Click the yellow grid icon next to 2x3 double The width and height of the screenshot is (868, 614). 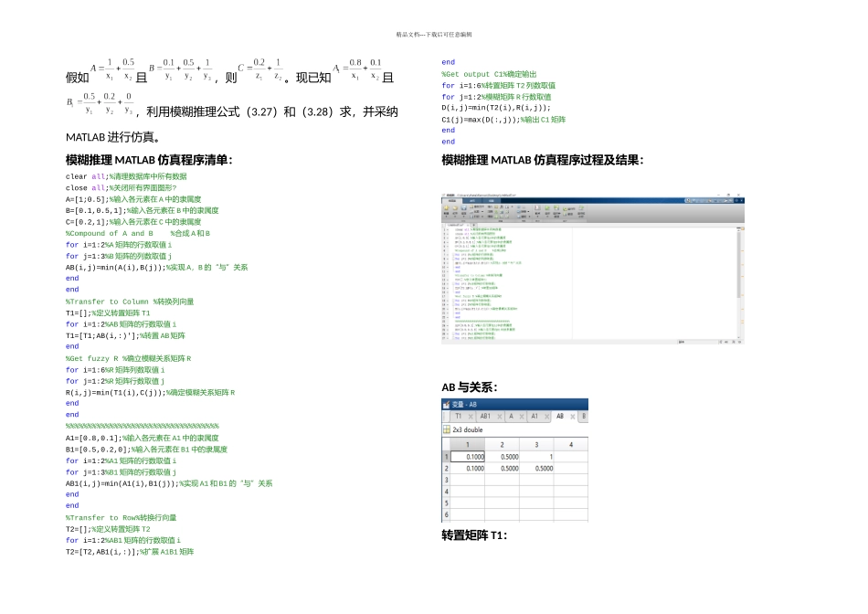[446, 429]
